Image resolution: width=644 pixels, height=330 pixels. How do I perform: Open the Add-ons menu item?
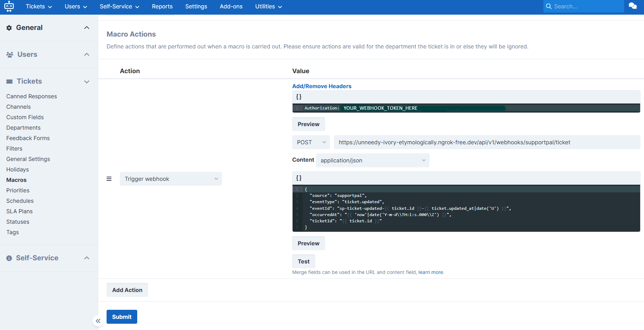point(231,6)
